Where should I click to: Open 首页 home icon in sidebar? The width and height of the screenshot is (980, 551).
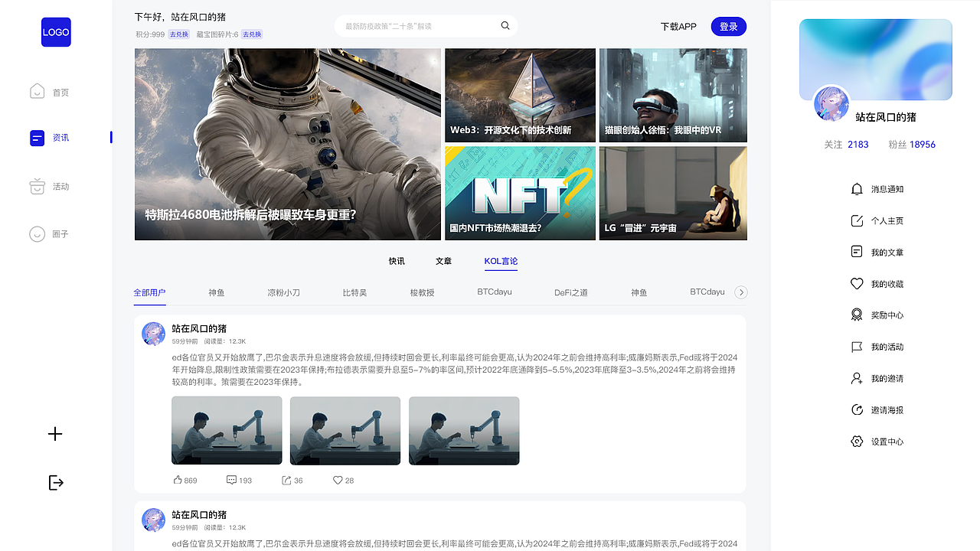point(37,91)
